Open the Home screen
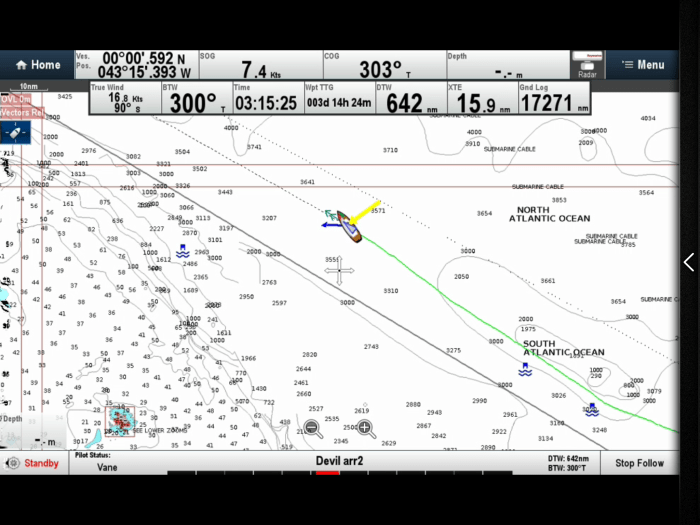700x525 pixels. 34,65
